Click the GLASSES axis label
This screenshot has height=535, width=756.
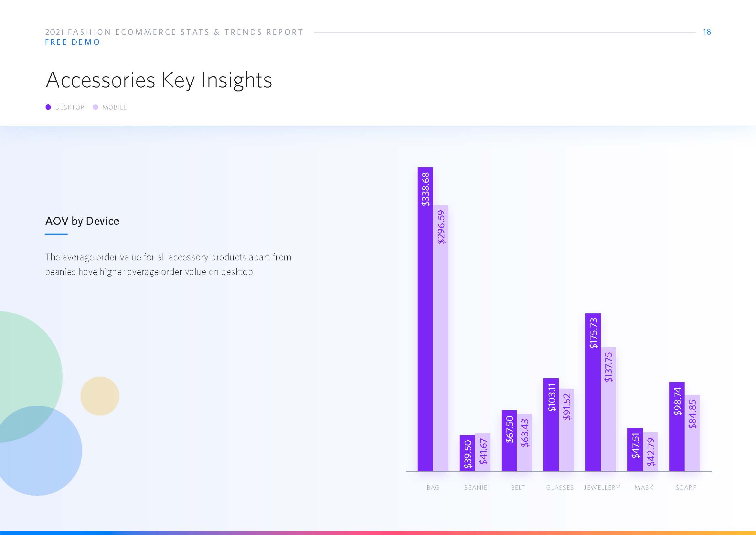(x=559, y=488)
